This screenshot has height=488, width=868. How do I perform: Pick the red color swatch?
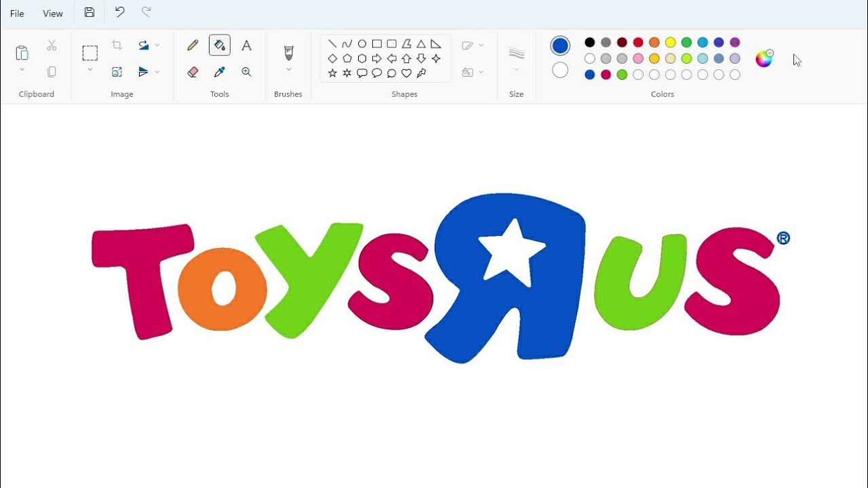(x=638, y=43)
